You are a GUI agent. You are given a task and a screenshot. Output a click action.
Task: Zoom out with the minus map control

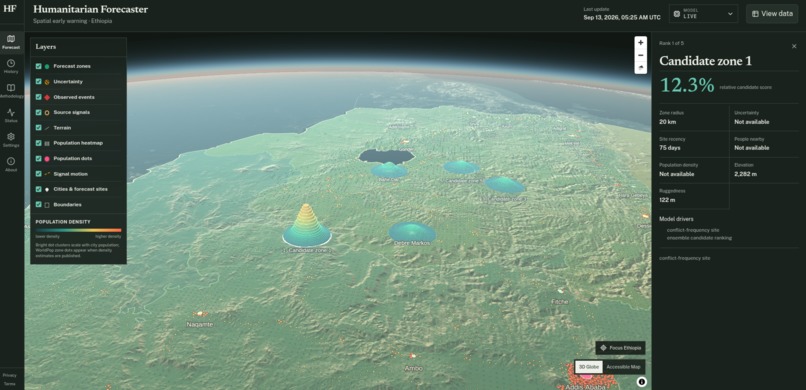(x=640, y=55)
